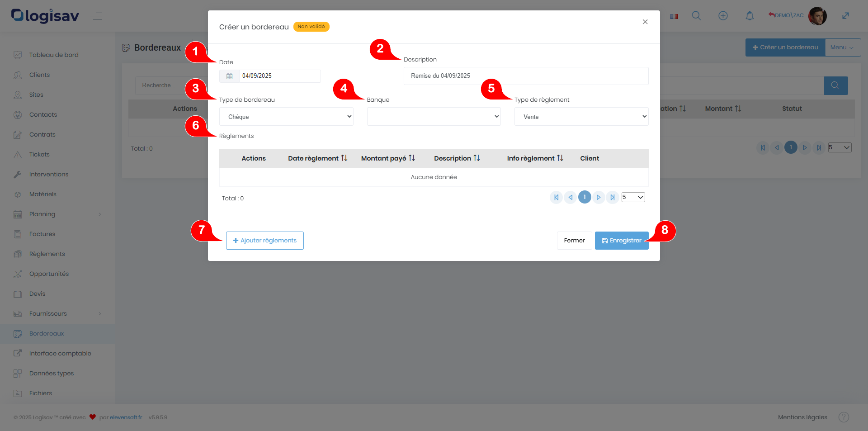The height and width of the screenshot is (431, 868).
Task: Open the Type de règlement dropdown
Action: pyautogui.click(x=581, y=117)
